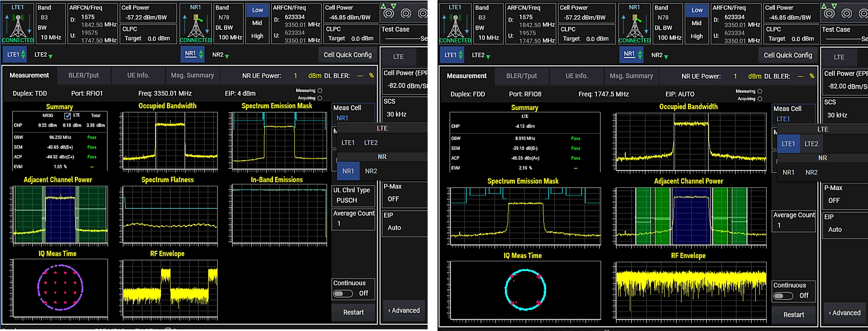
Task: Select the Measuring indicator in right screen
Action: pos(760,91)
